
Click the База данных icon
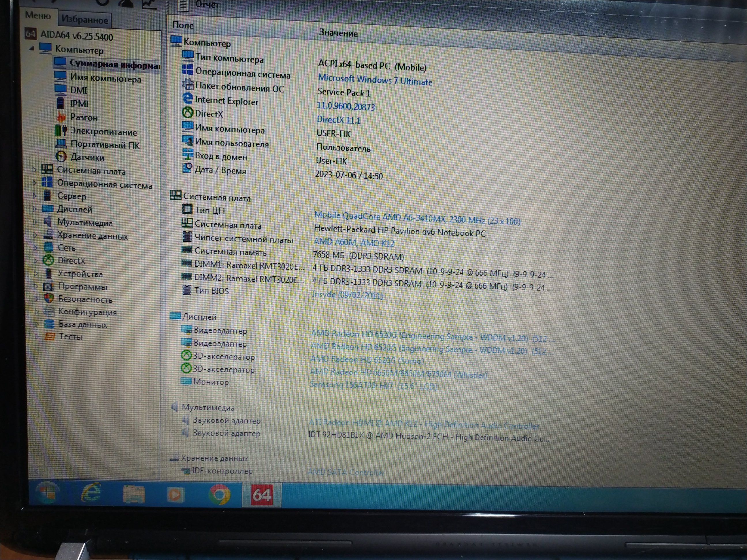point(49,324)
